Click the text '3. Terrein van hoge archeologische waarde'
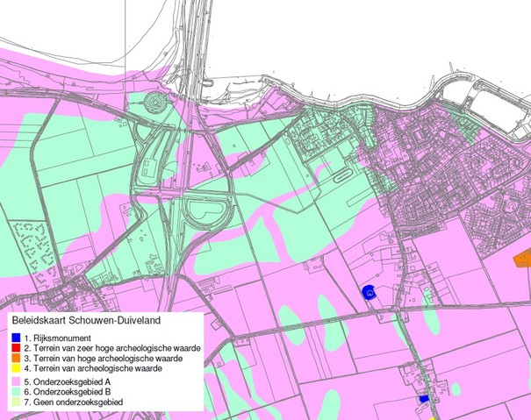The image size is (531, 420). 104,359
